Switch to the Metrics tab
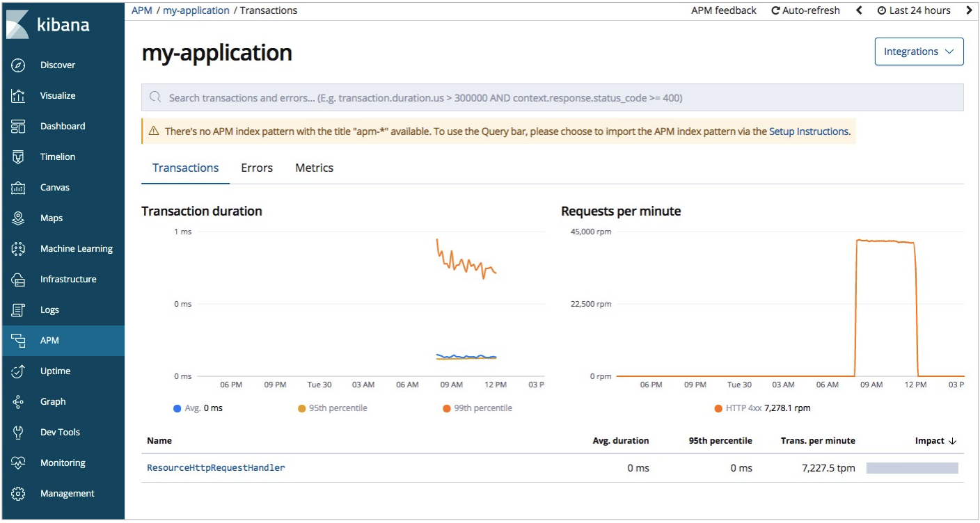Viewport: 980px width, 523px height. click(x=314, y=168)
